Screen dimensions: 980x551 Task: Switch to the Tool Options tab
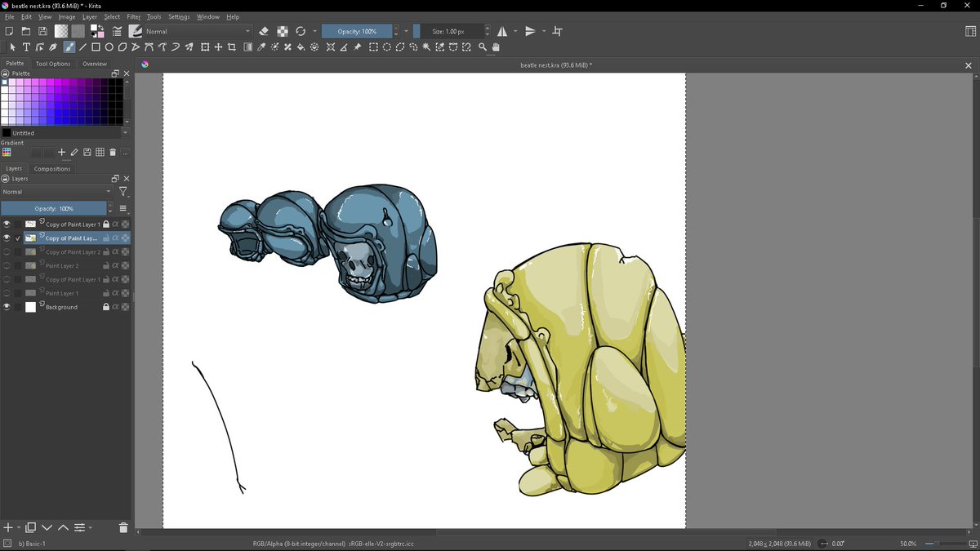click(53, 64)
